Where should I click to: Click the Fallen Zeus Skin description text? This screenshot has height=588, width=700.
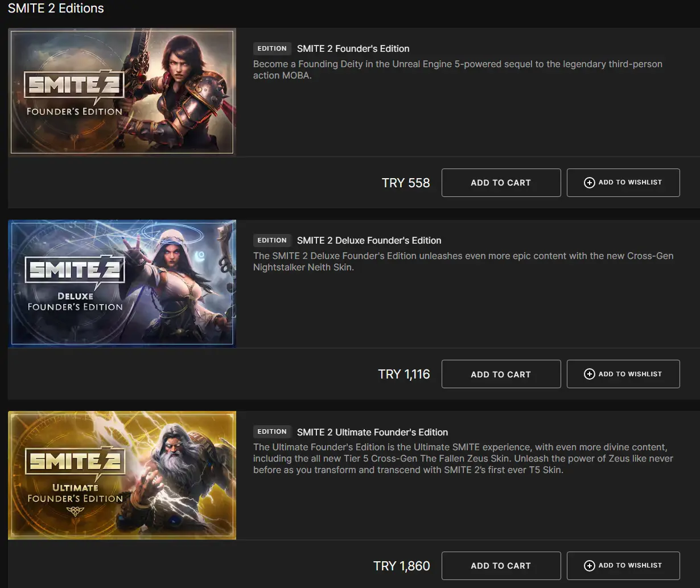(463, 459)
